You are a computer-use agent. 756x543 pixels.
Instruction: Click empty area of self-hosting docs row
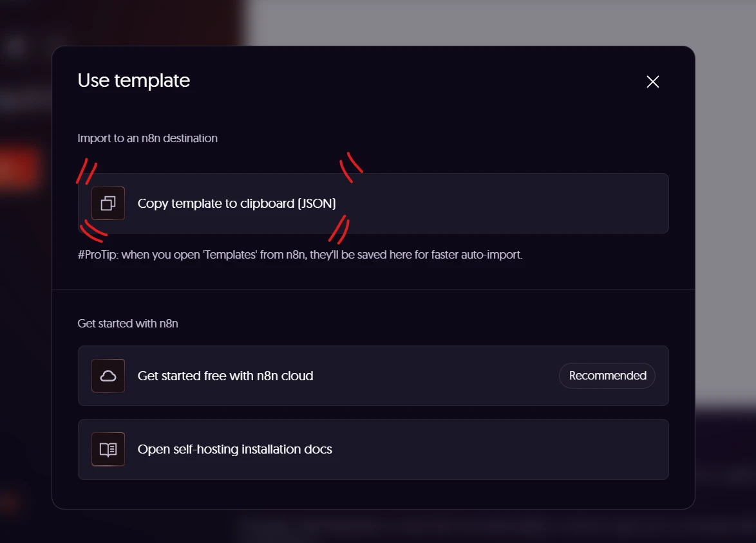click(502, 449)
